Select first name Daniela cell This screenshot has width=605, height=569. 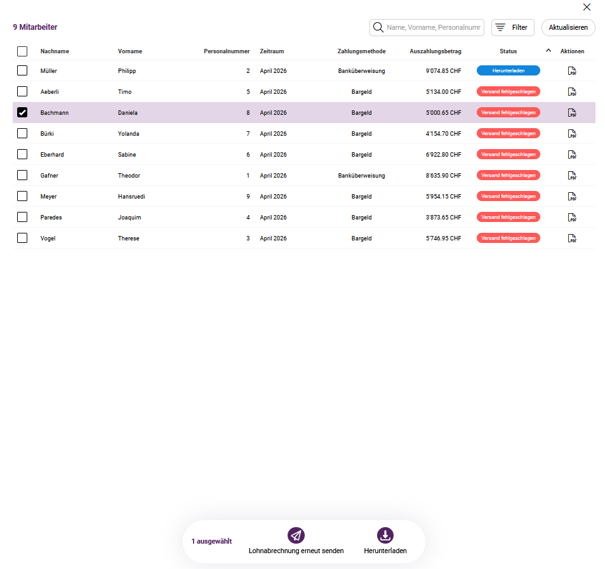click(x=128, y=113)
